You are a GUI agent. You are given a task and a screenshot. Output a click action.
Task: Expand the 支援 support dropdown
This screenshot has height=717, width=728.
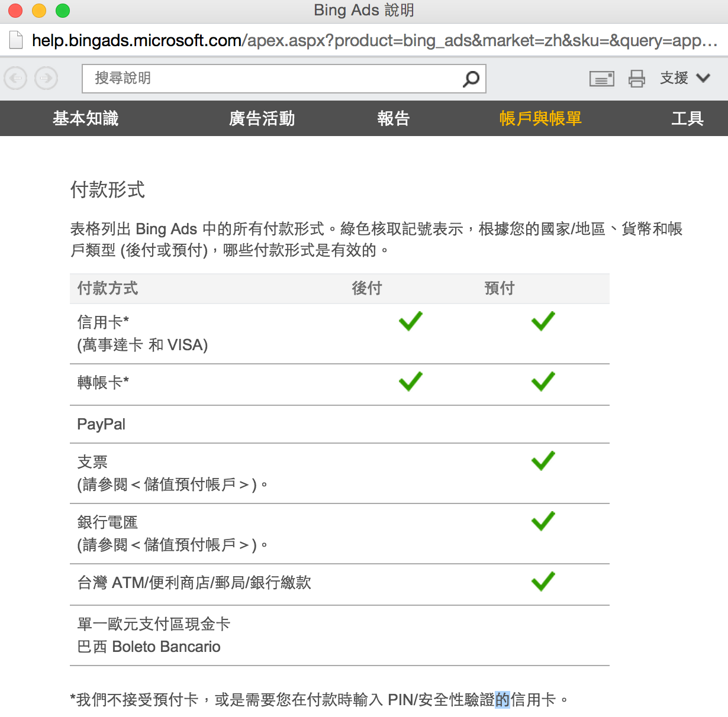pyautogui.click(x=685, y=78)
